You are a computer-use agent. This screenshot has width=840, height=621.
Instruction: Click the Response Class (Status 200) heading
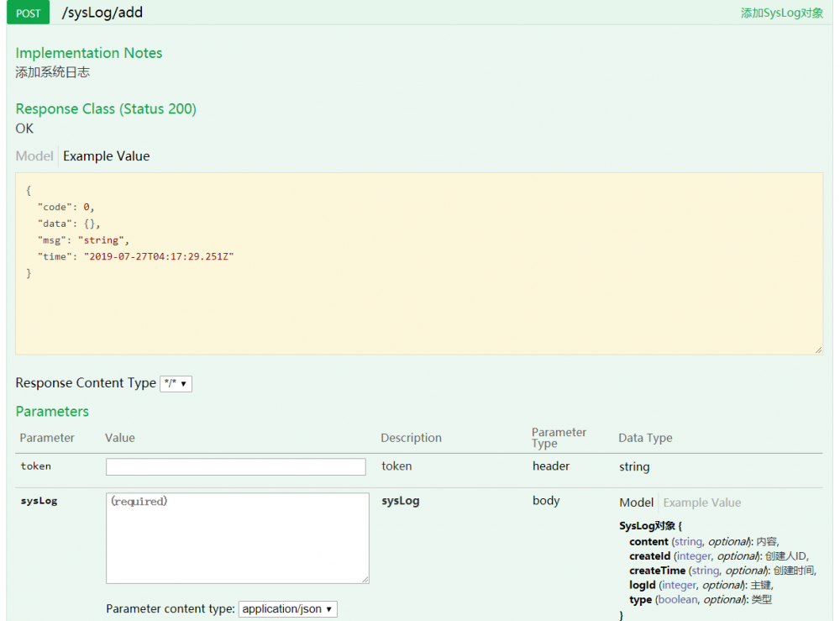(x=106, y=108)
